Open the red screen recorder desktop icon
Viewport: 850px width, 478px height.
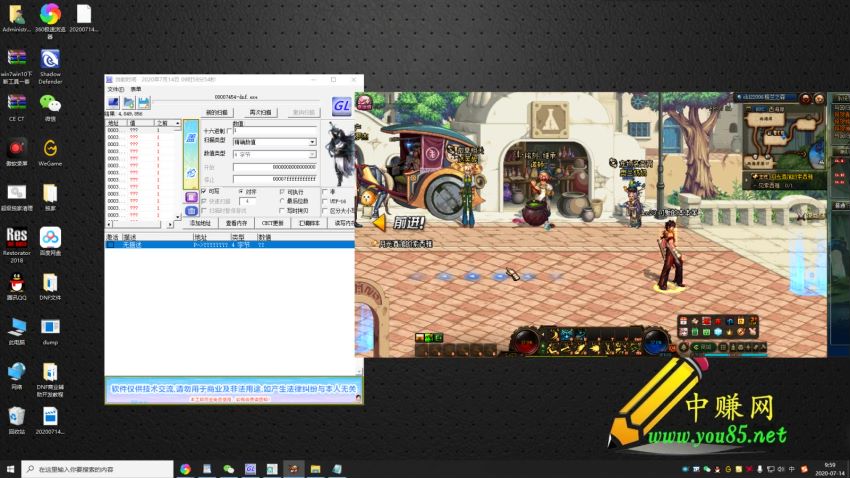(x=17, y=152)
